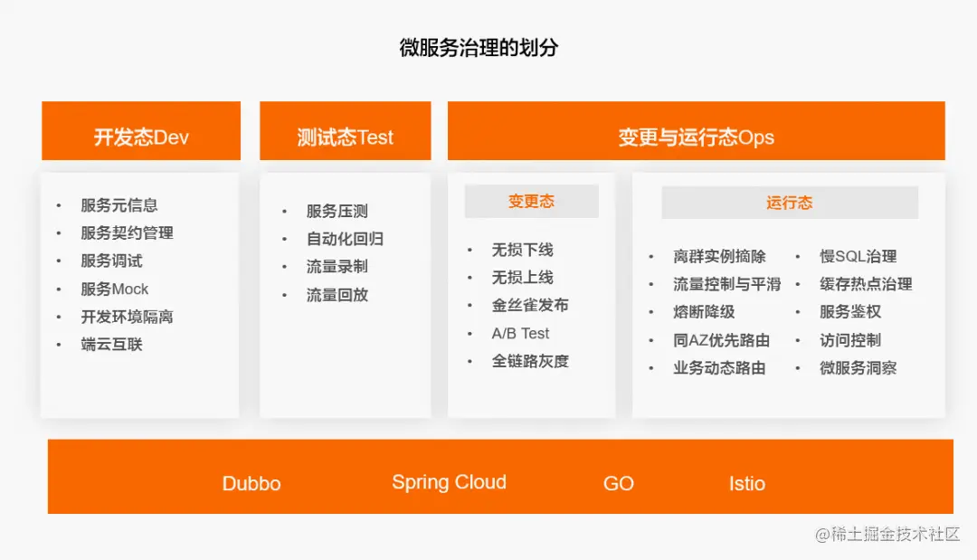Image resolution: width=977 pixels, height=560 pixels.
Task: Click the 端云互联 list item
Action: click(111, 345)
